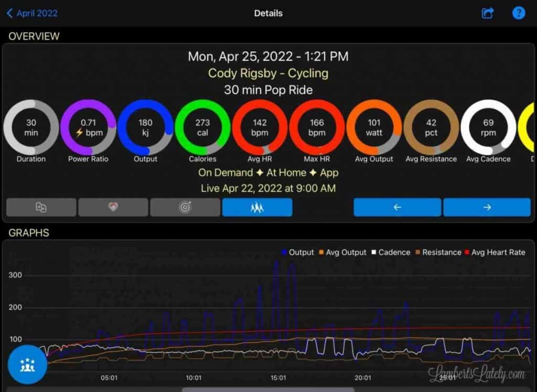Go back to April 2022

coord(32,13)
